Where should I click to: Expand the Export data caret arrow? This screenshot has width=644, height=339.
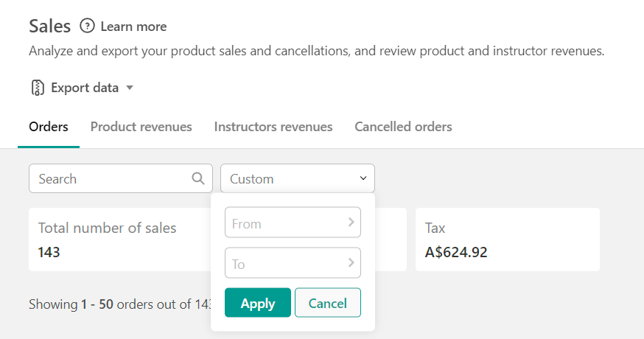130,88
